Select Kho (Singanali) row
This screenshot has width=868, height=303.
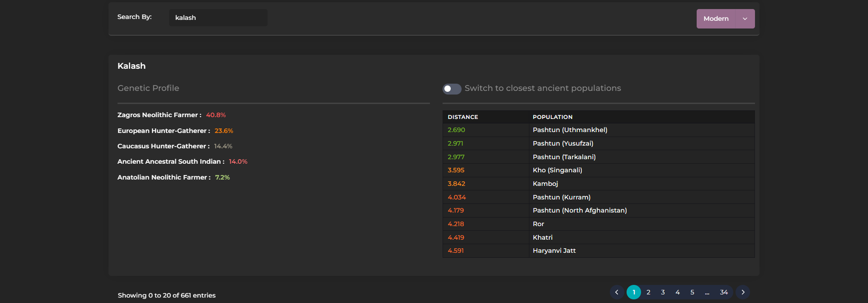pyautogui.click(x=599, y=170)
